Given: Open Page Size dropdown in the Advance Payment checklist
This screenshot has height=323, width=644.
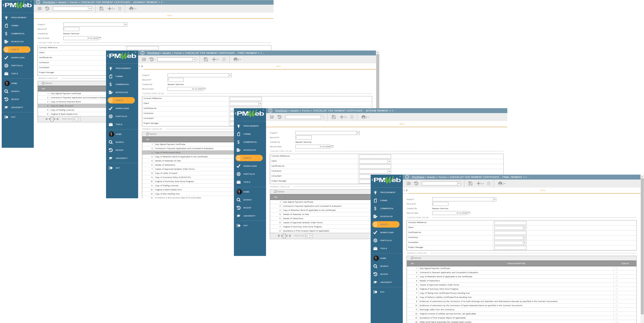Looking at the screenshot, I should pyautogui.click(x=79, y=119).
